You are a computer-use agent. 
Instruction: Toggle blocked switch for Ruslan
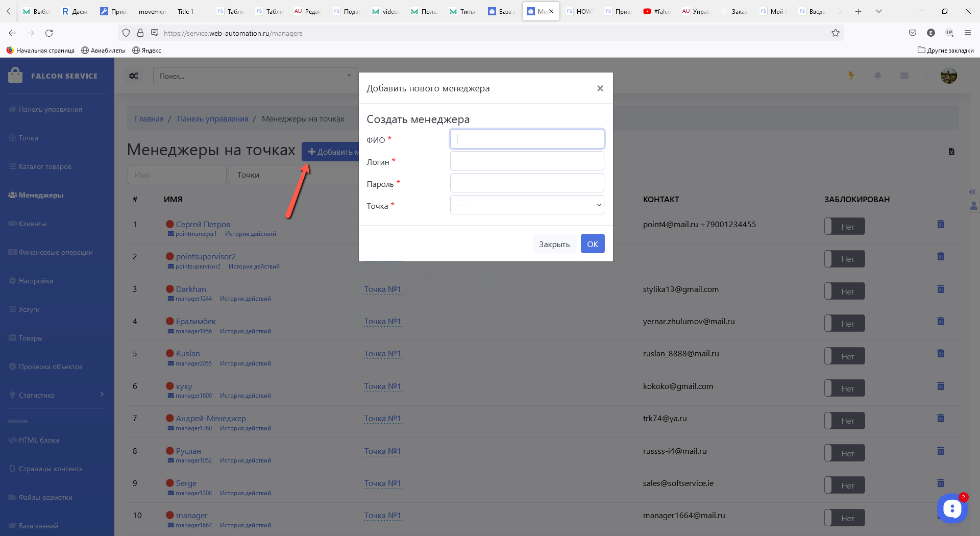(x=844, y=356)
